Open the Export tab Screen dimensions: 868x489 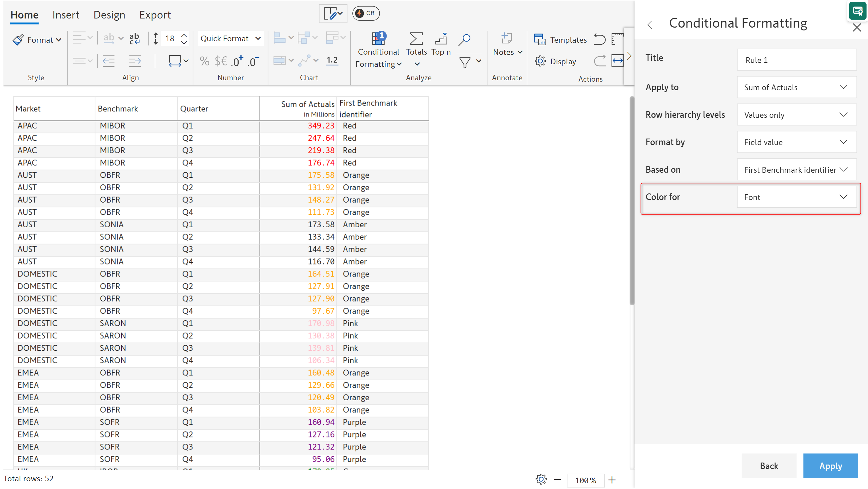(x=155, y=15)
